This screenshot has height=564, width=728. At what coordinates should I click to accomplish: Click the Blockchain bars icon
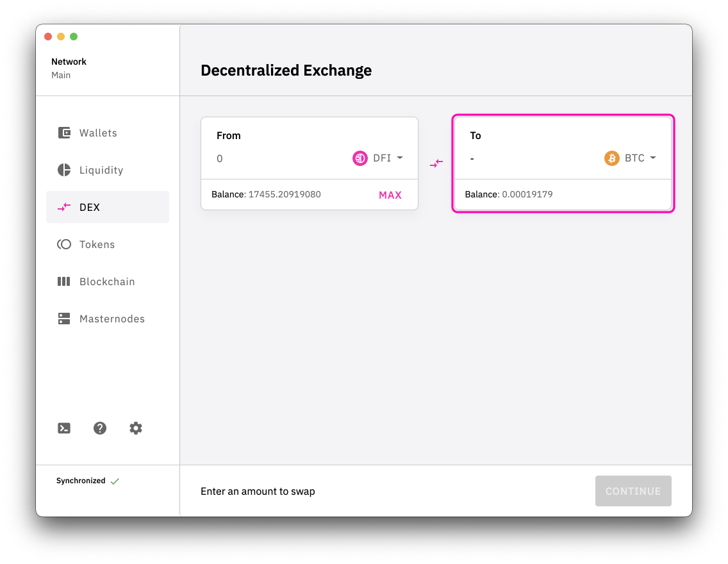(64, 282)
